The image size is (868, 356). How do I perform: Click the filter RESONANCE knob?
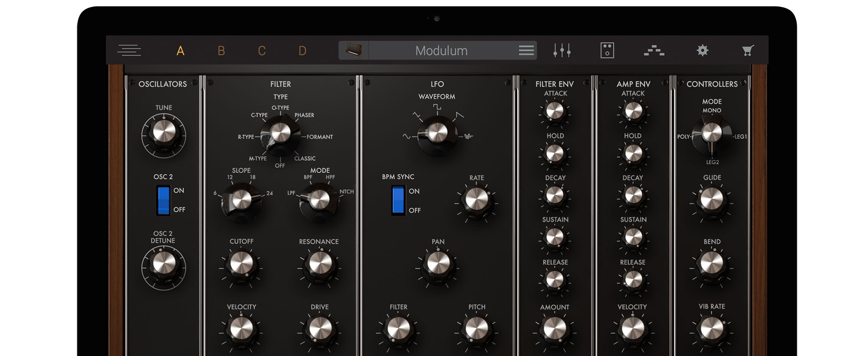[320, 264]
